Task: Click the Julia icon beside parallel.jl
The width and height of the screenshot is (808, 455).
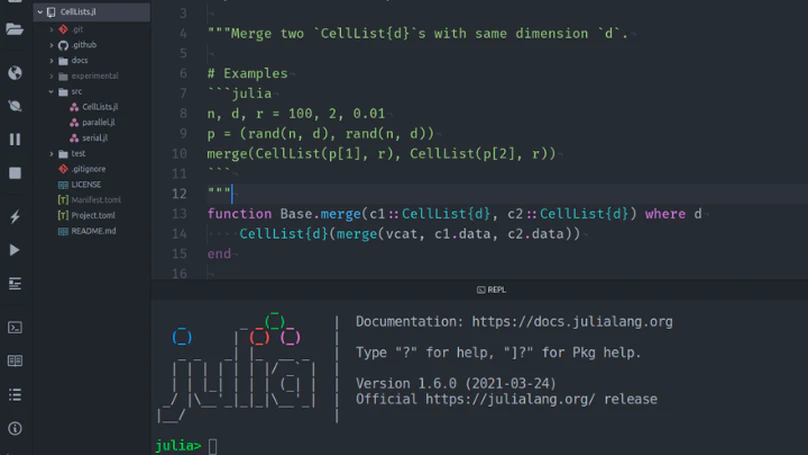Action: pos(74,122)
